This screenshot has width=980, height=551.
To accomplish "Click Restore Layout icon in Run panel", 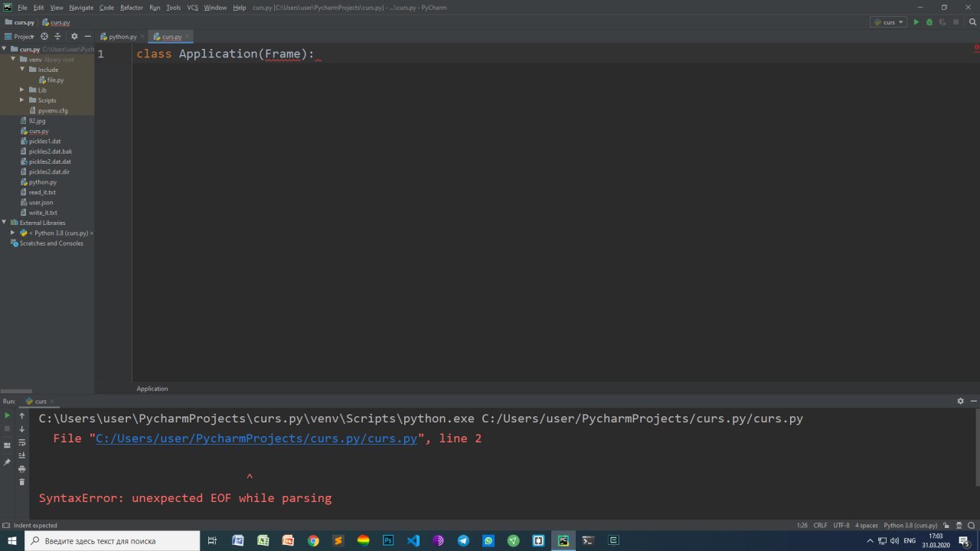I will tap(8, 445).
